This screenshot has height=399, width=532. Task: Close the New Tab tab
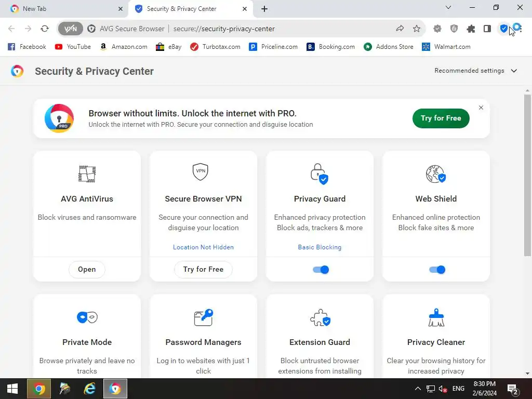[121, 9]
